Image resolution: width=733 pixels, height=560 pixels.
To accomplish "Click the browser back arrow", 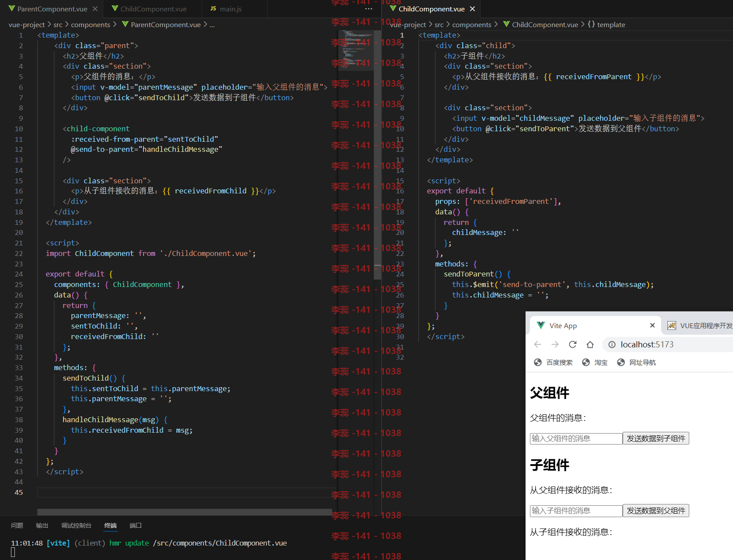I will pos(537,344).
